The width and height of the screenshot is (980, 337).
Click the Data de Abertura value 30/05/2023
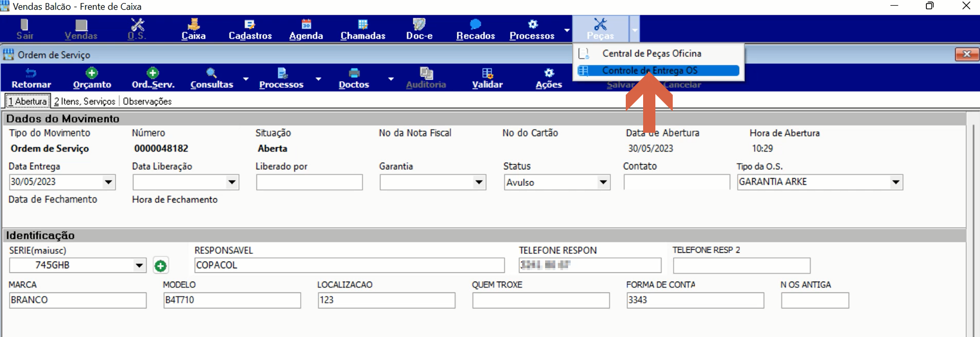[x=651, y=149]
